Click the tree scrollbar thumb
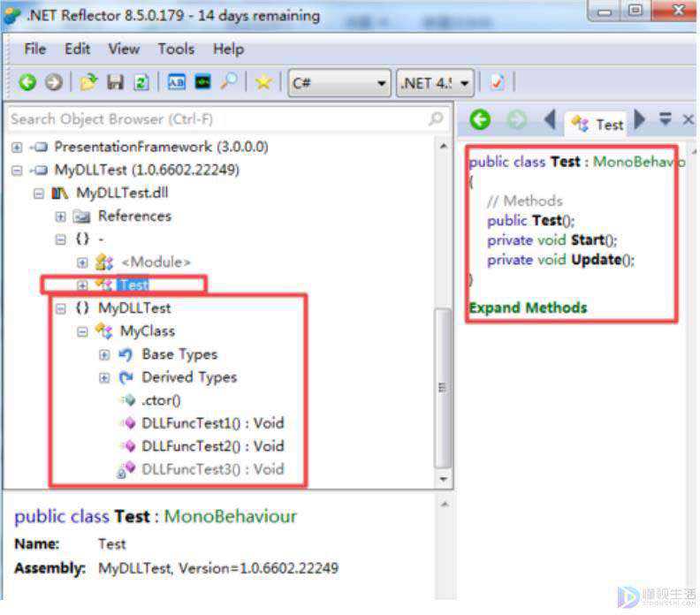Screen dimensions: 700x615 [443, 388]
